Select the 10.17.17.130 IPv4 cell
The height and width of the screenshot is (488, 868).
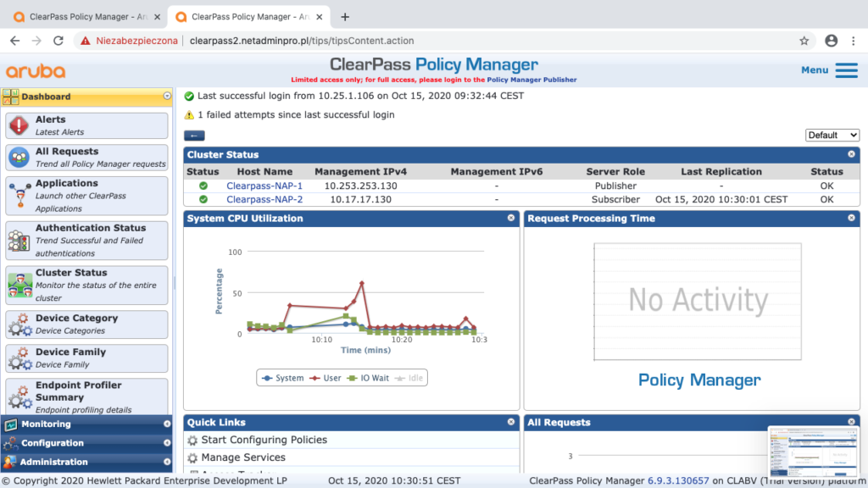360,199
